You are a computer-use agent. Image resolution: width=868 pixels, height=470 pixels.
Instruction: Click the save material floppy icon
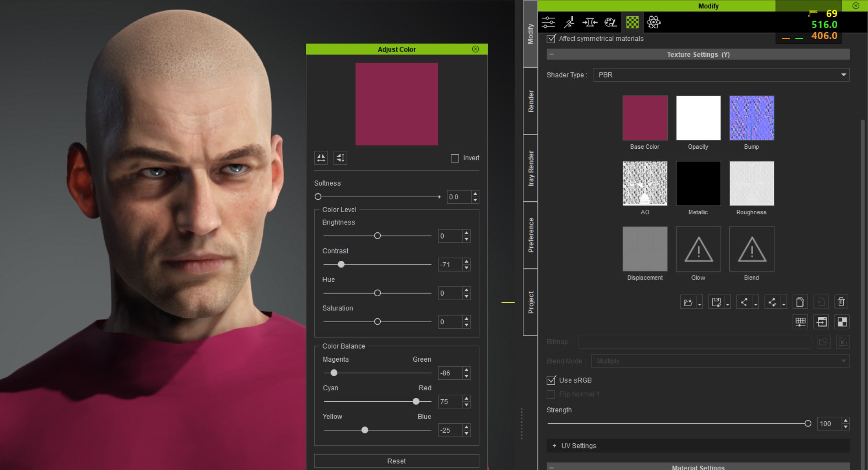[716, 302]
